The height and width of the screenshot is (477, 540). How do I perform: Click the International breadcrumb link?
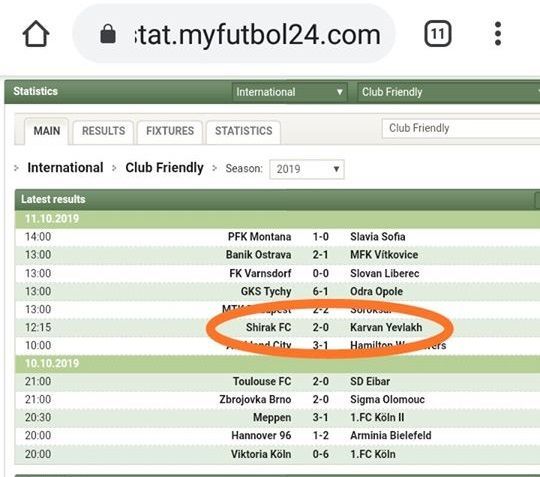tap(65, 168)
